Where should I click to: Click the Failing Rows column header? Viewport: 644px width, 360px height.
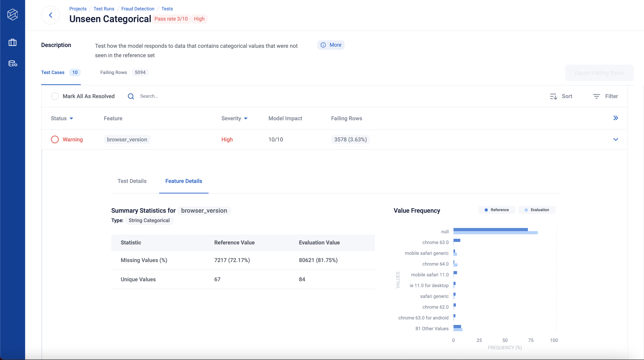(346, 118)
